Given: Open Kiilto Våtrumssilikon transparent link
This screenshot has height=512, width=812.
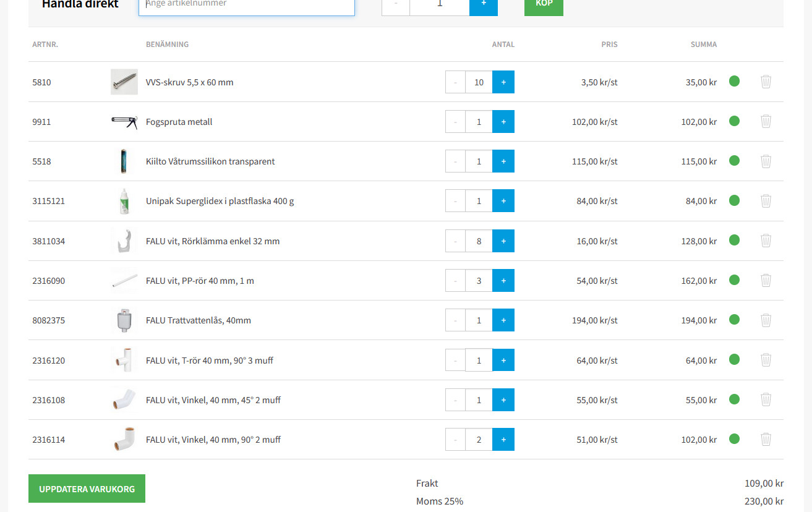Looking at the screenshot, I should [210, 161].
